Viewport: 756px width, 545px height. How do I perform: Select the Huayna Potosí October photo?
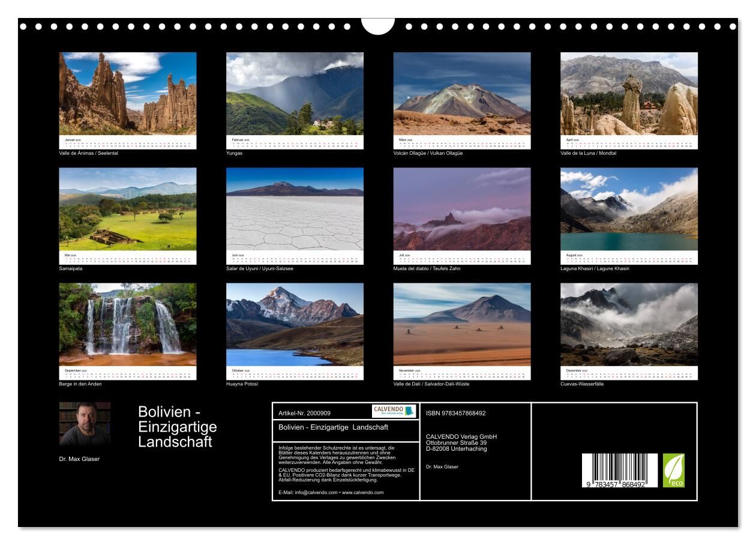tap(295, 324)
